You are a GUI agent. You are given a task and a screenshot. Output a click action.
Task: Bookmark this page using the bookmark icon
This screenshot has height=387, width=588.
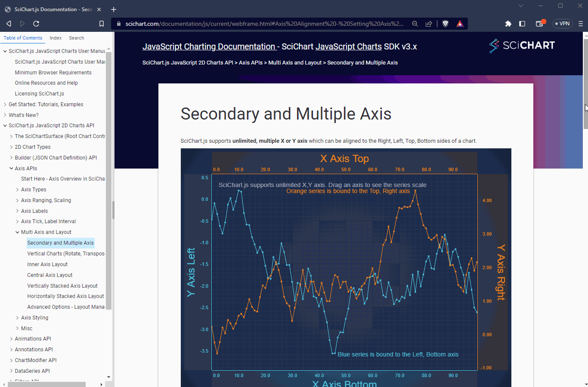[102, 24]
